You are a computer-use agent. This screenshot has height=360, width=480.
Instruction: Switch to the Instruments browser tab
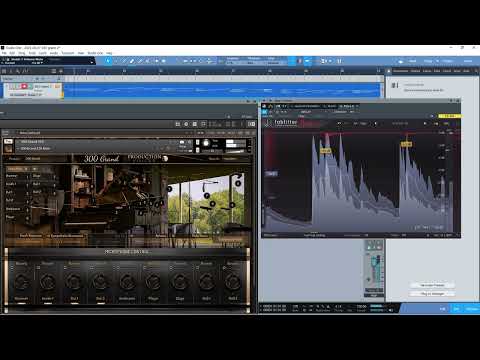click(x=400, y=71)
